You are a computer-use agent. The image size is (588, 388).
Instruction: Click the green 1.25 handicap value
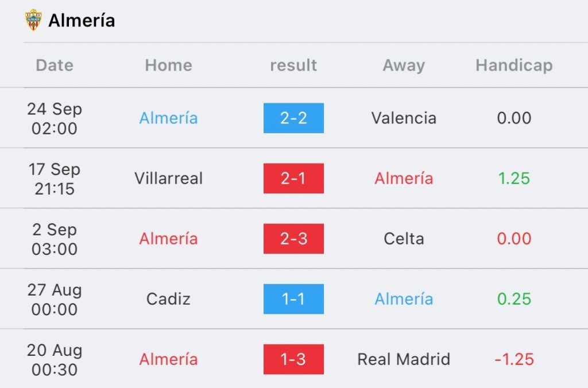pyautogui.click(x=514, y=179)
